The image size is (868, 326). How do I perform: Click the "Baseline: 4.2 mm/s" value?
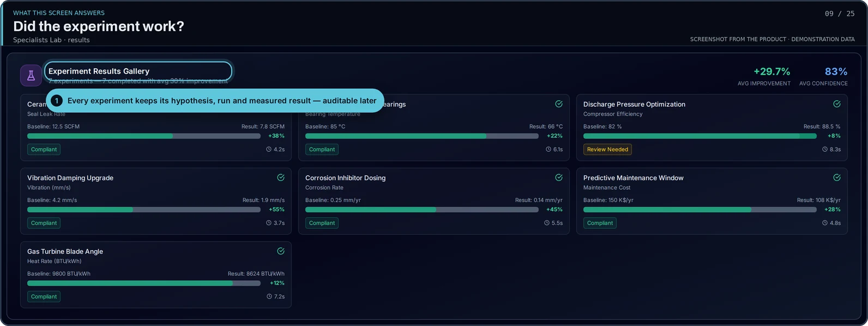click(x=52, y=200)
